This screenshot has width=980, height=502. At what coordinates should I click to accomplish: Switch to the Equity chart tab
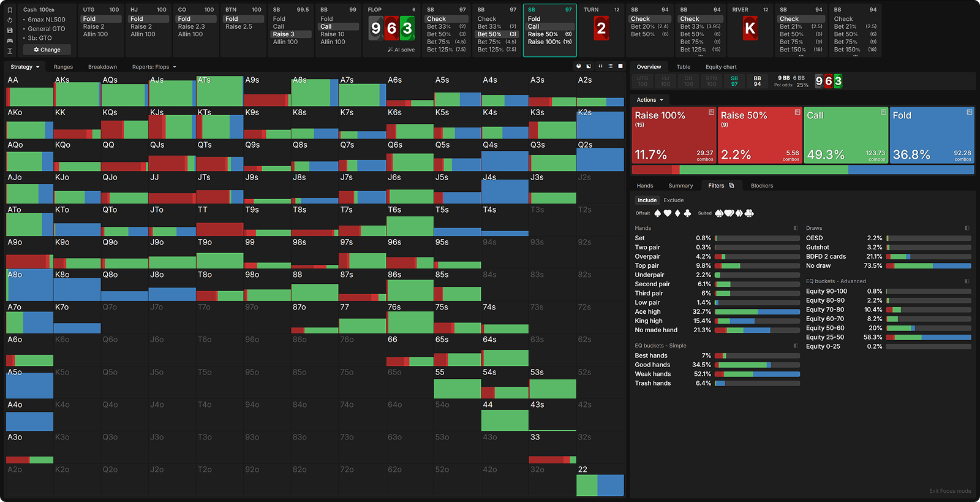pos(721,67)
